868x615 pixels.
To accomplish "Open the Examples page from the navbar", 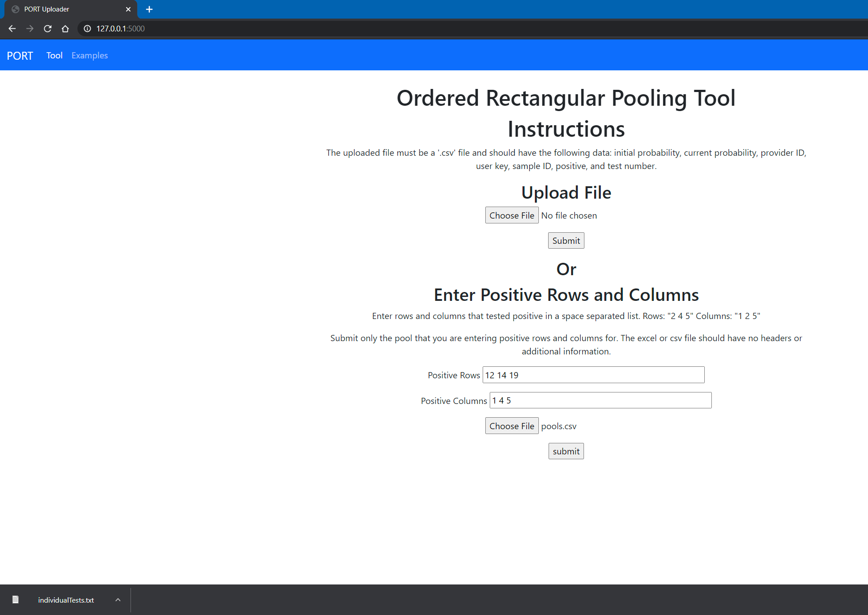I will point(89,55).
